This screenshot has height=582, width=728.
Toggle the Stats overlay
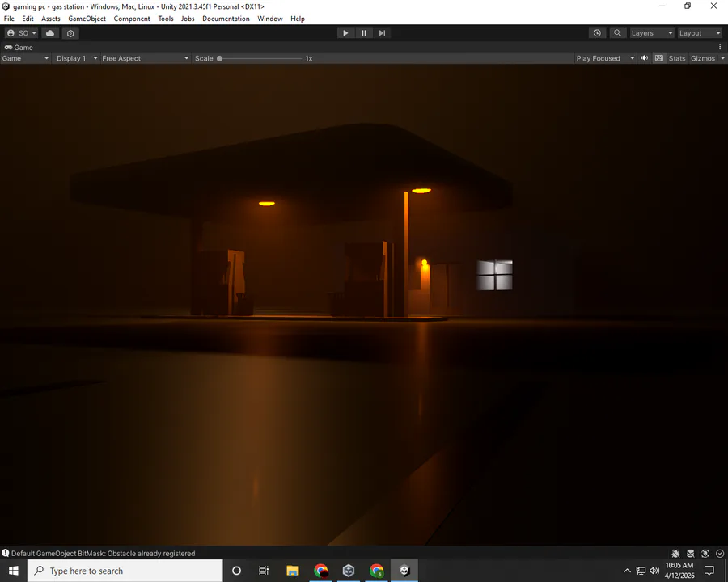[676, 58]
